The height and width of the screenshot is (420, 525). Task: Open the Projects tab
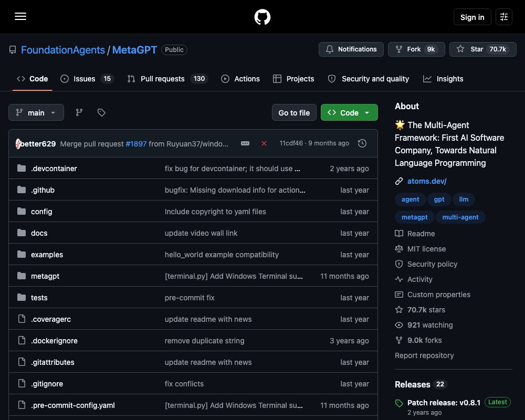293,79
